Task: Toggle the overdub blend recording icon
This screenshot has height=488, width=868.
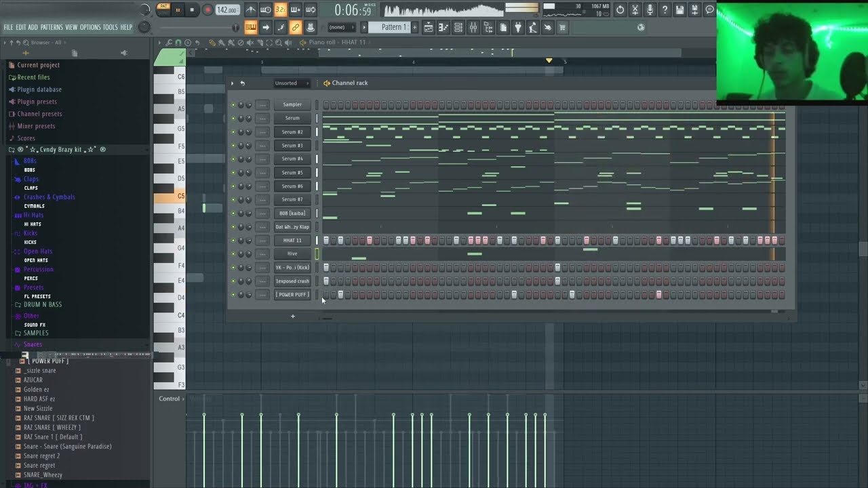Action: 295,9
